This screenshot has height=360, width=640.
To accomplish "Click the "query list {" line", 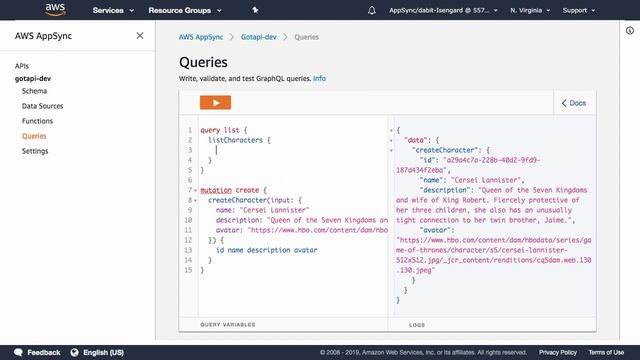I will pos(224,130).
